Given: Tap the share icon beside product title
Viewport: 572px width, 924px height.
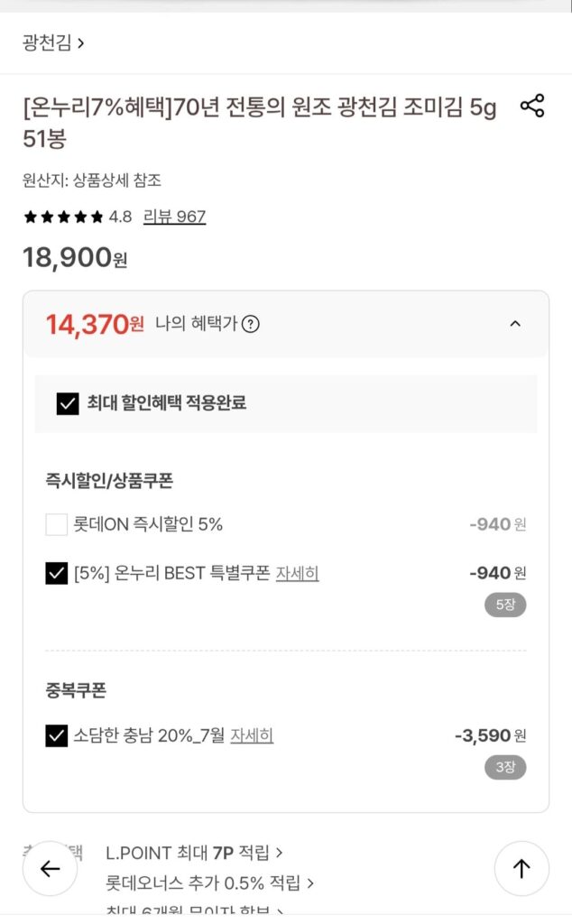Looking at the screenshot, I should [x=532, y=106].
